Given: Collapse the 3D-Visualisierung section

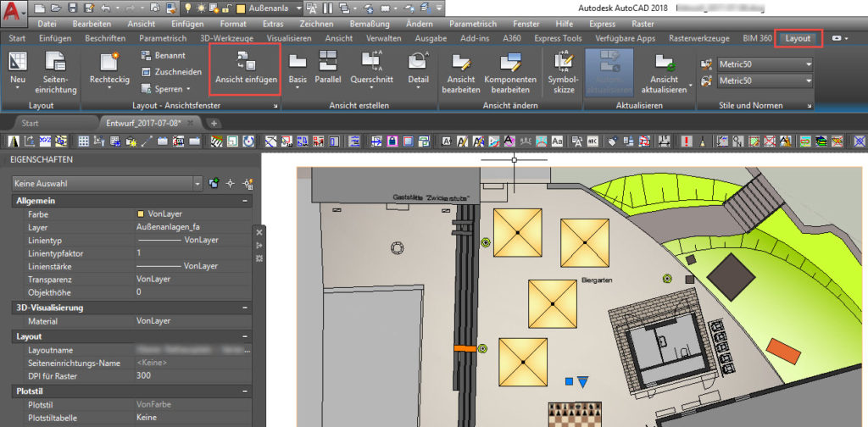Looking at the screenshot, I should point(245,308).
